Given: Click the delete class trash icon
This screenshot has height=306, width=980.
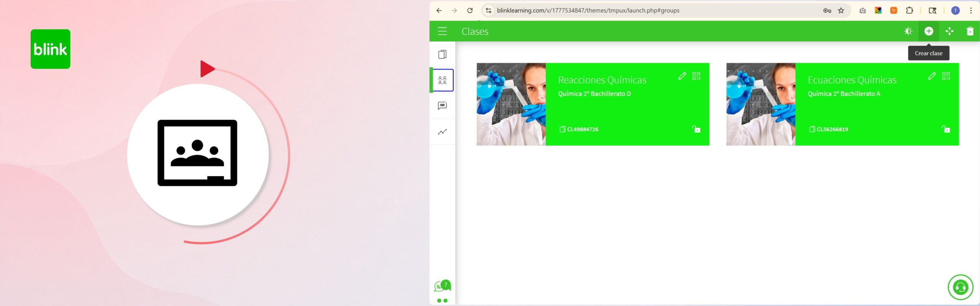Looking at the screenshot, I should point(970,31).
